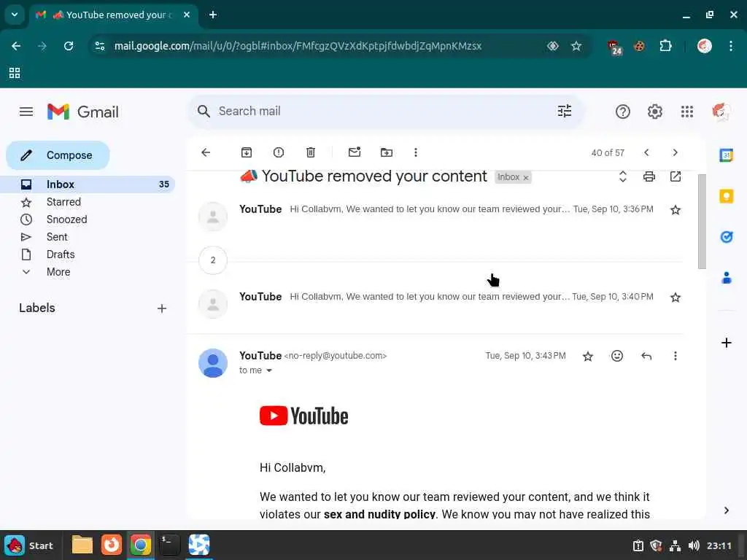Show advanced search options
This screenshot has height=560, width=747.
point(565,112)
